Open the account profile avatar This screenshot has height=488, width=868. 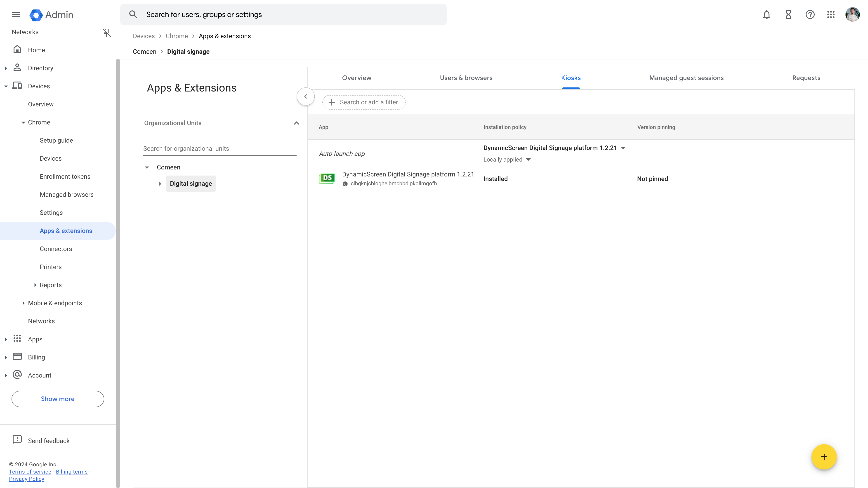(x=852, y=14)
